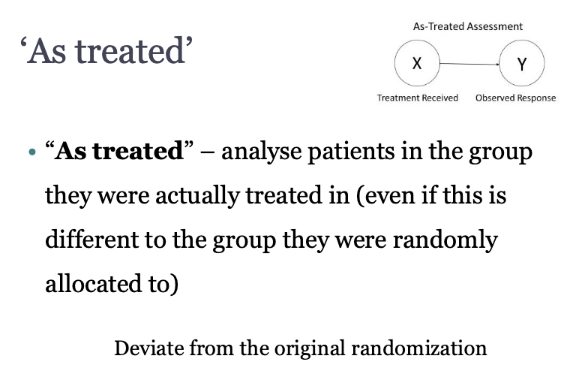Click the 'As-Treated Assessment' diagram heading

(468, 26)
